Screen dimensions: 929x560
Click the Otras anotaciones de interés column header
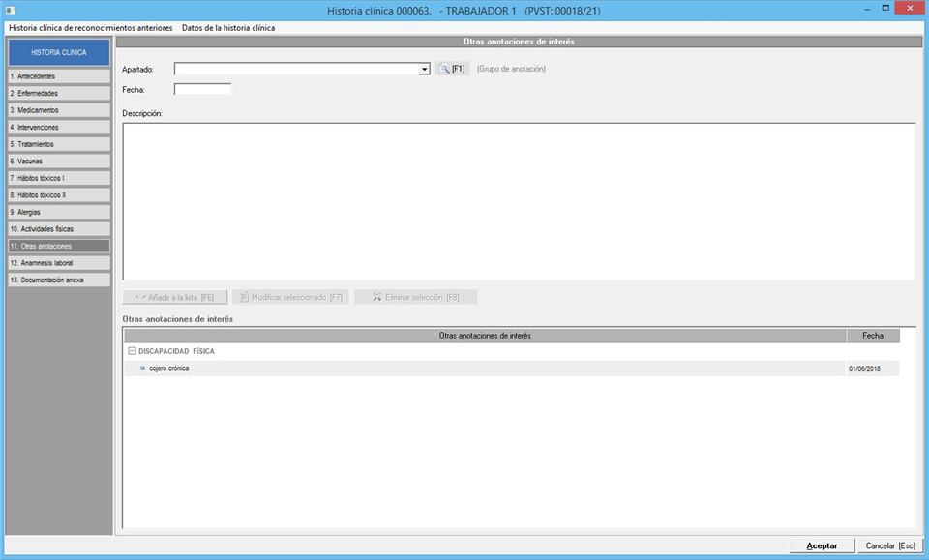[x=485, y=336]
